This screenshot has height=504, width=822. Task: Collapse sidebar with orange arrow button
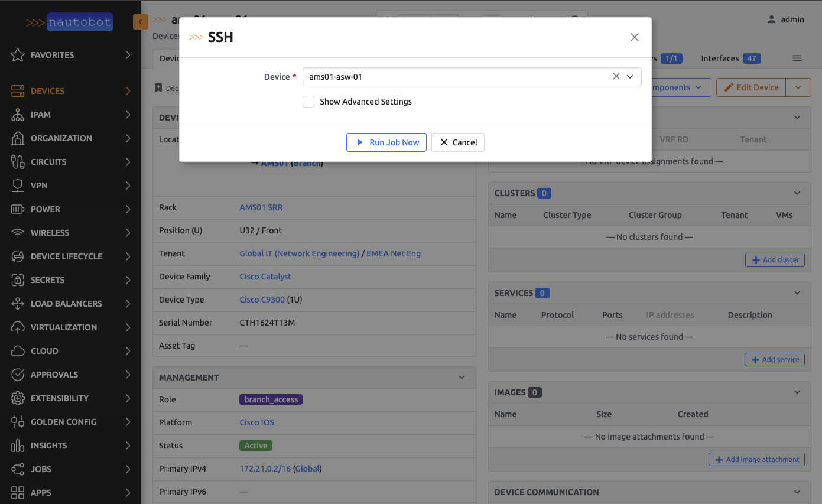140,22
